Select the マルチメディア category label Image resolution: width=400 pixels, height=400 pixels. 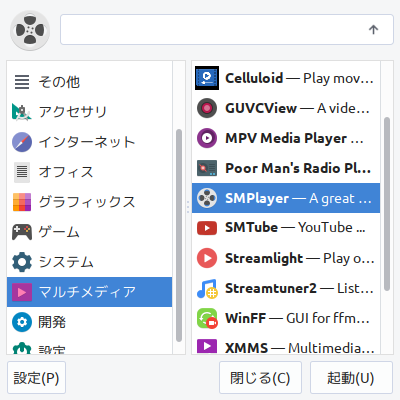[x=87, y=292]
